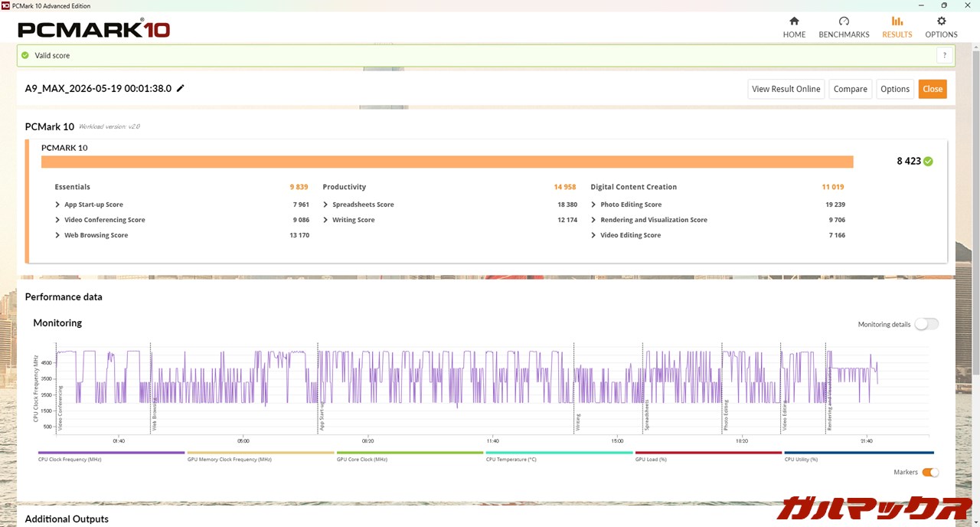Screen dimensions: 980x527
Task: Select CPU Clock Frequency legend line
Action: click(x=111, y=453)
